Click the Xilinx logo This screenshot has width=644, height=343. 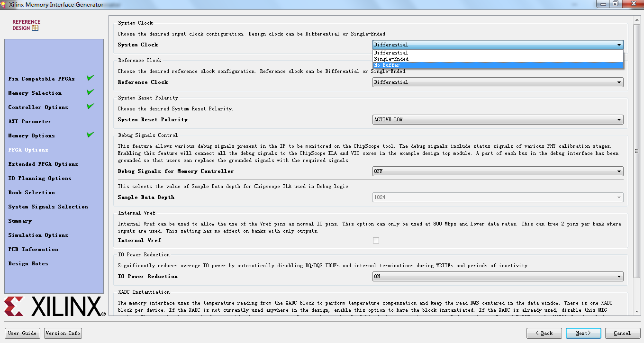(55, 307)
